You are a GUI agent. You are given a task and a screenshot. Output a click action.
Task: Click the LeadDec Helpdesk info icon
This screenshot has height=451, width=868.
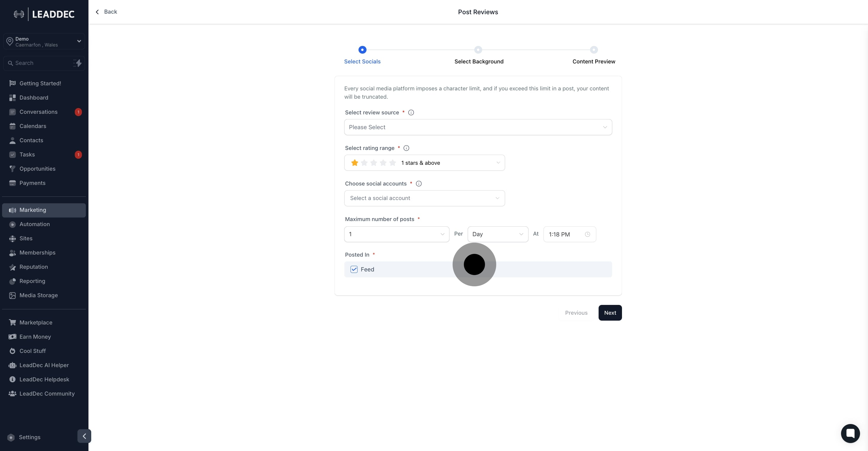12,380
